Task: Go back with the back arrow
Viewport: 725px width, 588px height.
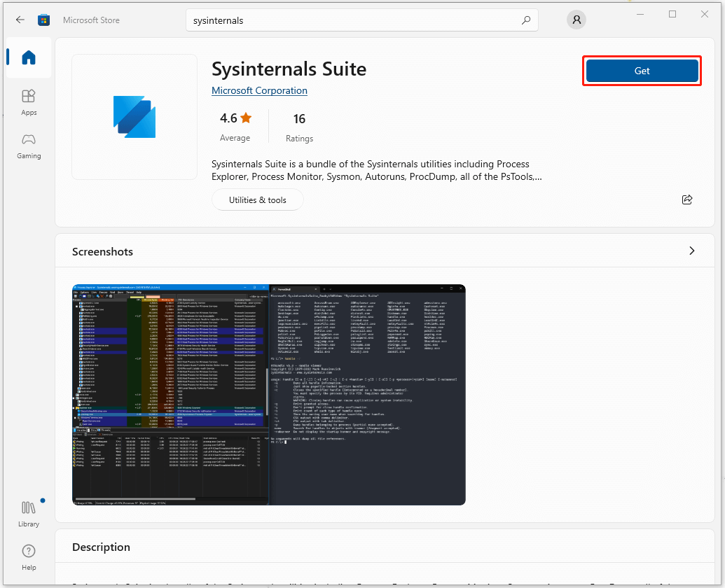Action: tap(20, 20)
